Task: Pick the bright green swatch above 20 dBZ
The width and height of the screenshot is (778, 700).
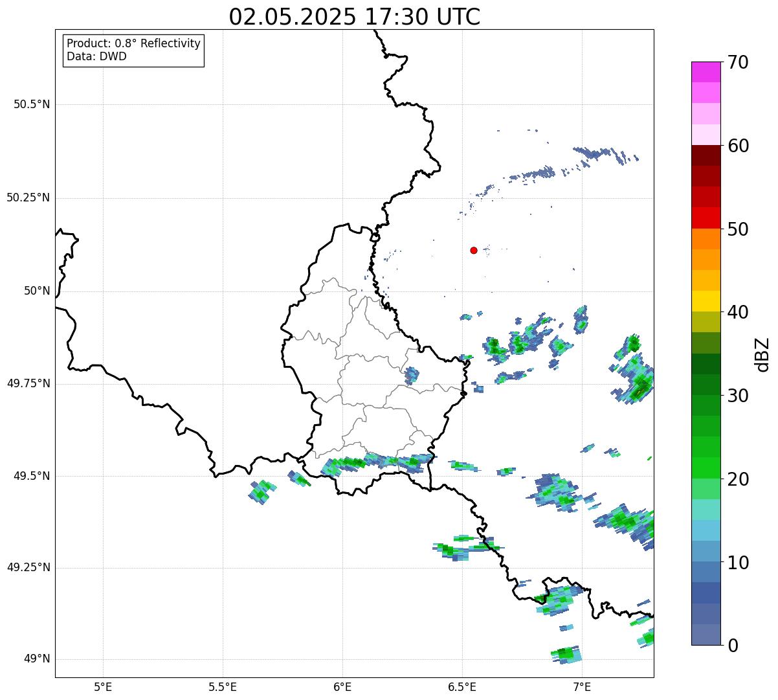Action: [x=706, y=468]
